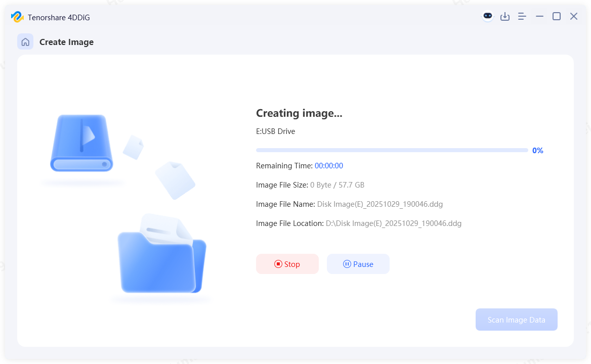The image size is (591, 364).
Task: Stop the image creation process
Action: click(x=287, y=263)
